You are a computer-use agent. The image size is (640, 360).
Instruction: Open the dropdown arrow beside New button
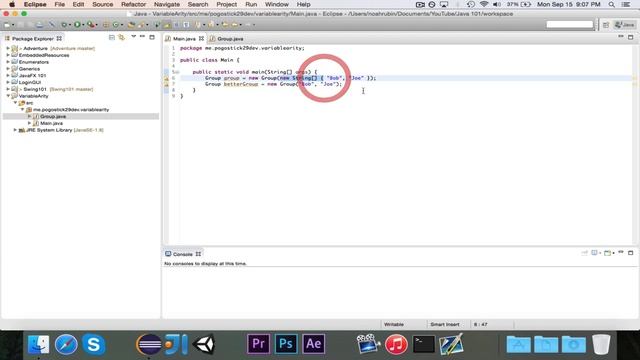13,25
